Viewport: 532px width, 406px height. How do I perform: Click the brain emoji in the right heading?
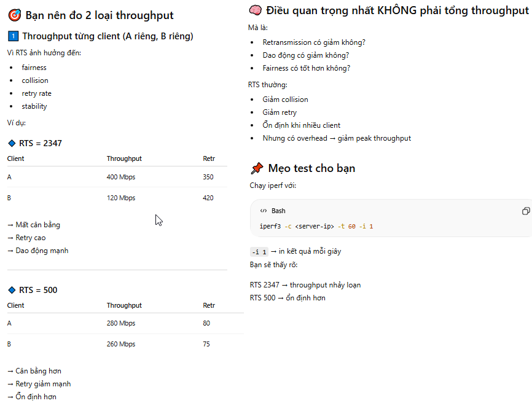coord(255,10)
